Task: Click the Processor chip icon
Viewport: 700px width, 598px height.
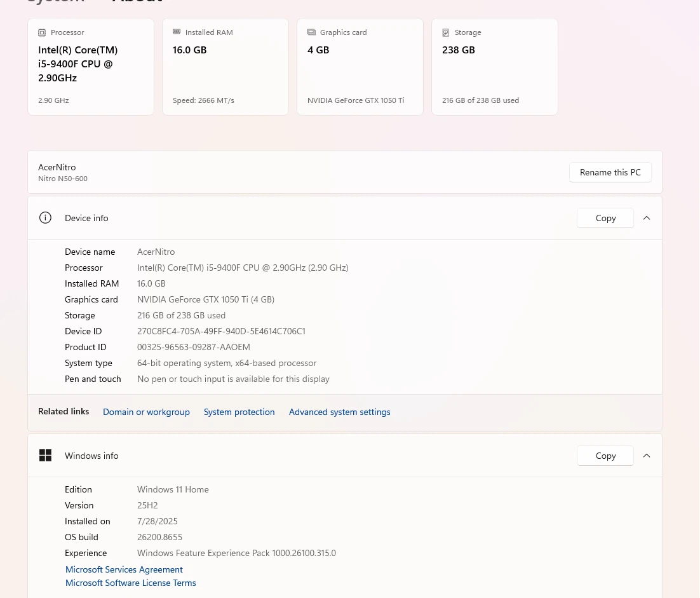Action: pyautogui.click(x=42, y=32)
